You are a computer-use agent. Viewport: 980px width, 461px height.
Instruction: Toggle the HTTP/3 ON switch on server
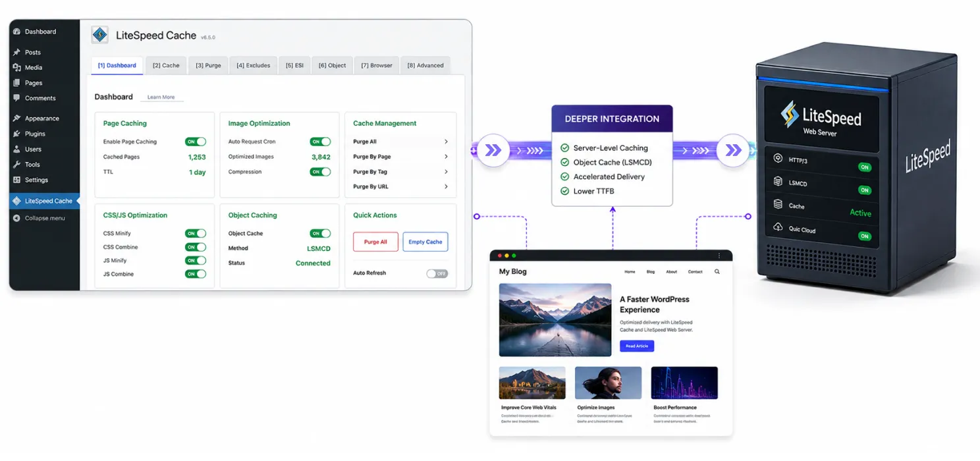(x=865, y=167)
